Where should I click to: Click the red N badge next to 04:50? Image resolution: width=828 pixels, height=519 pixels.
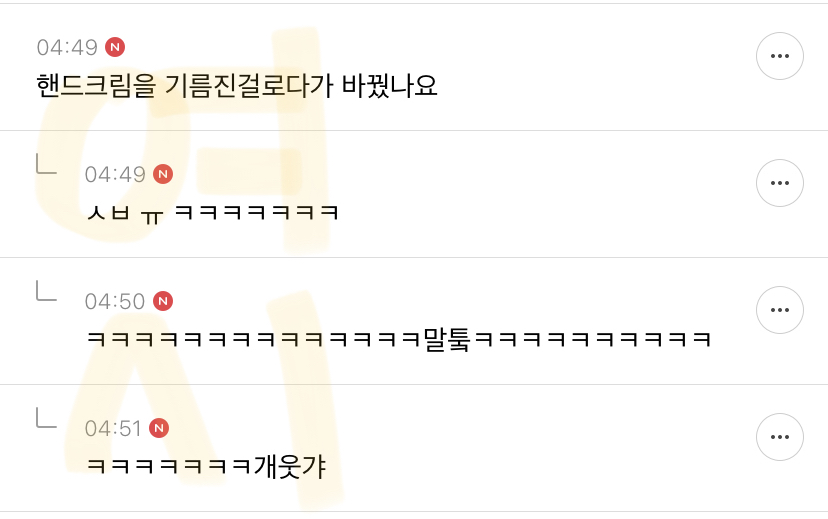click(x=163, y=301)
